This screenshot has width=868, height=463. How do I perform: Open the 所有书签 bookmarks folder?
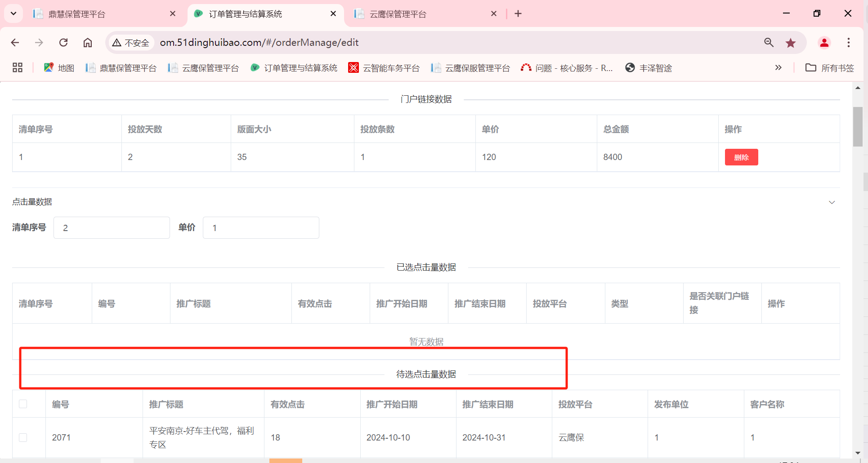point(830,68)
